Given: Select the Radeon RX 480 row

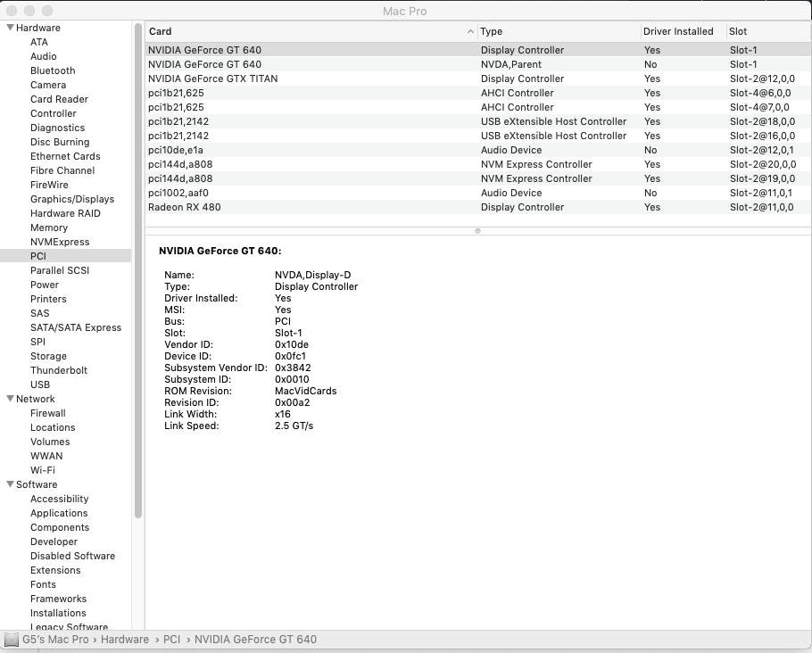Looking at the screenshot, I should tap(478, 207).
